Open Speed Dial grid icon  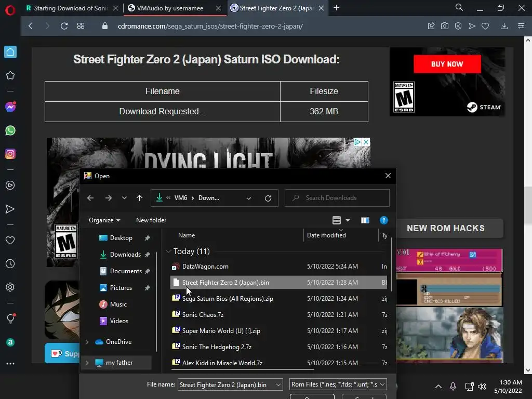pyautogui.click(x=81, y=26)
